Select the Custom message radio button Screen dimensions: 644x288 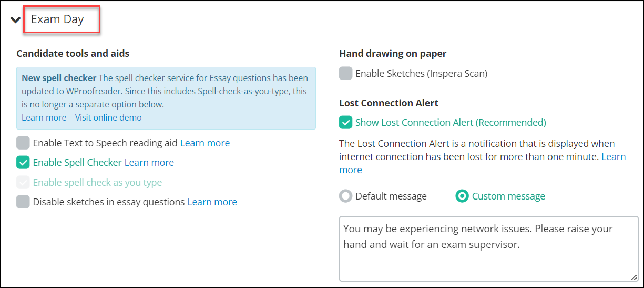462,196
